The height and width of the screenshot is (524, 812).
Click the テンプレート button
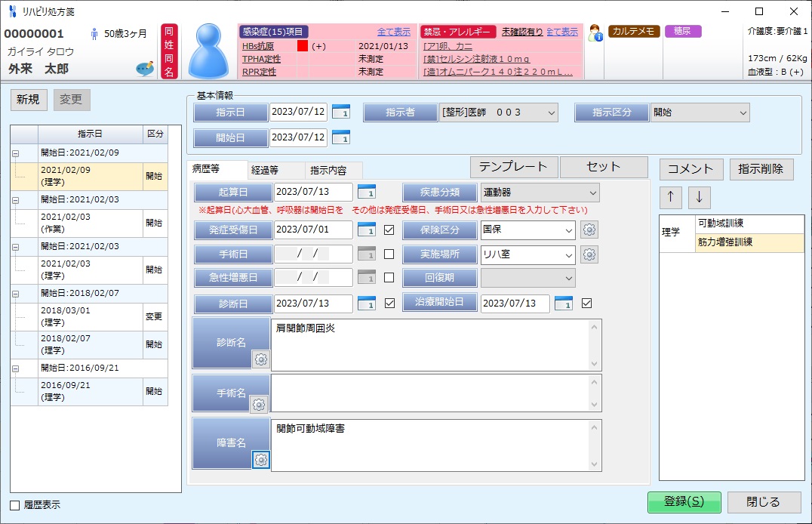point(514,167)
